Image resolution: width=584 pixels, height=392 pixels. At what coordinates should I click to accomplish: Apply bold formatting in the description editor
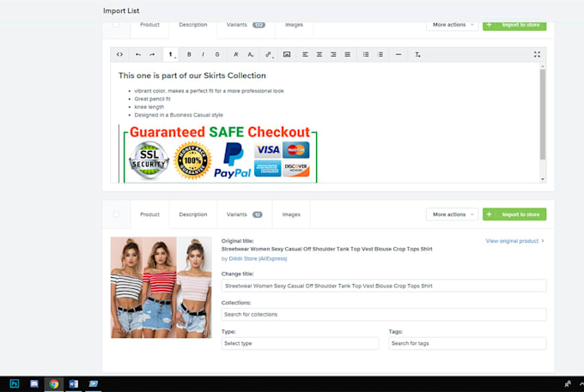[189, 54]
